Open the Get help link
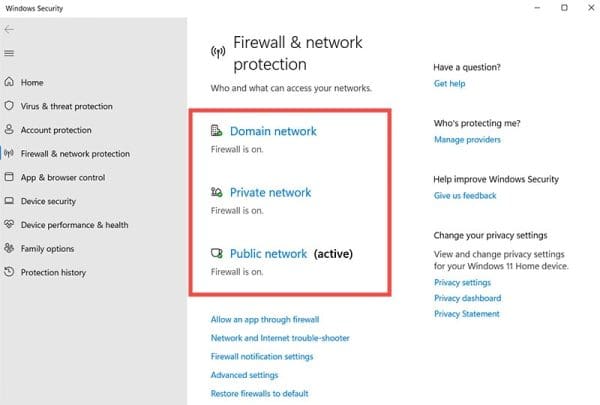The width and height of the screenshot is (600, 405). point(450,83)
